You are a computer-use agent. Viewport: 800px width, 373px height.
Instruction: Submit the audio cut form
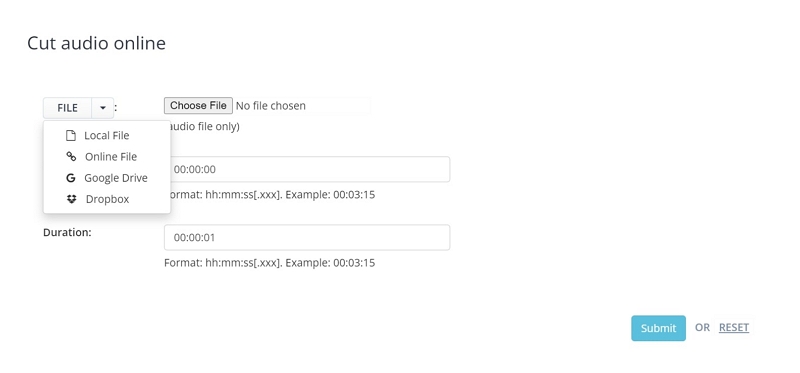[x=658, y=328]
